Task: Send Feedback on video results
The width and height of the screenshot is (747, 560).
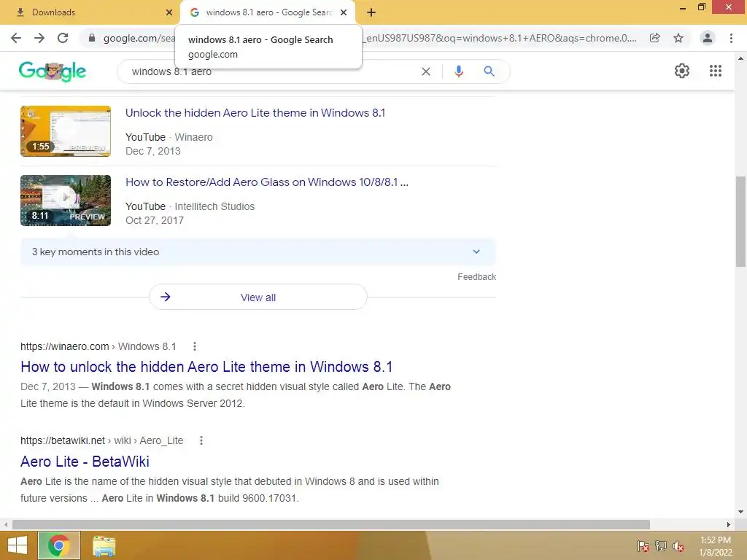Action: [476, 276]
